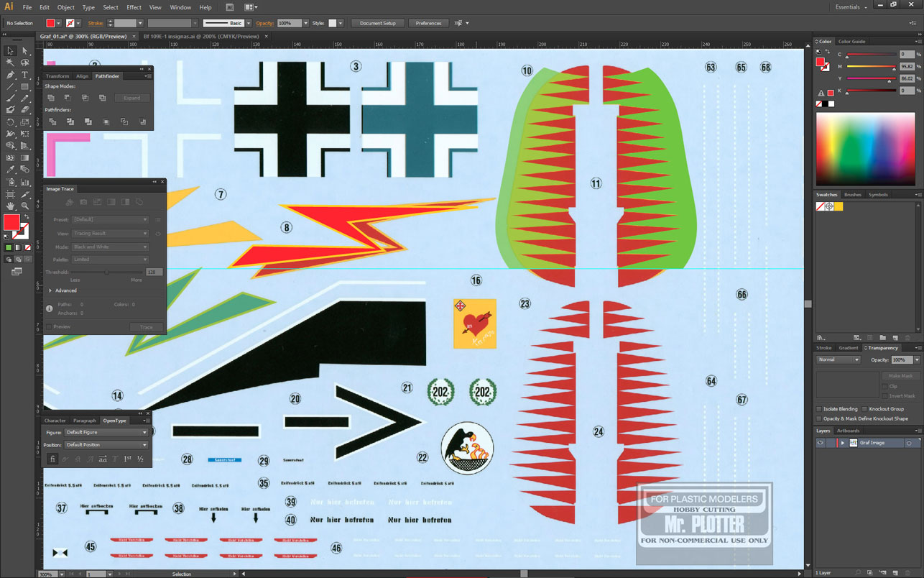Viewport: 924px width, 578px height.
Task: Select the Artboard tool
Action: (x=10, y=194)
